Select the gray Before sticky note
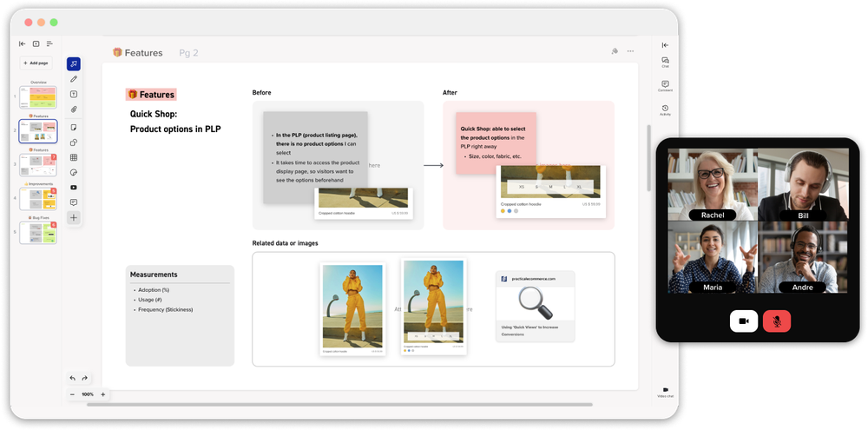 315,157
